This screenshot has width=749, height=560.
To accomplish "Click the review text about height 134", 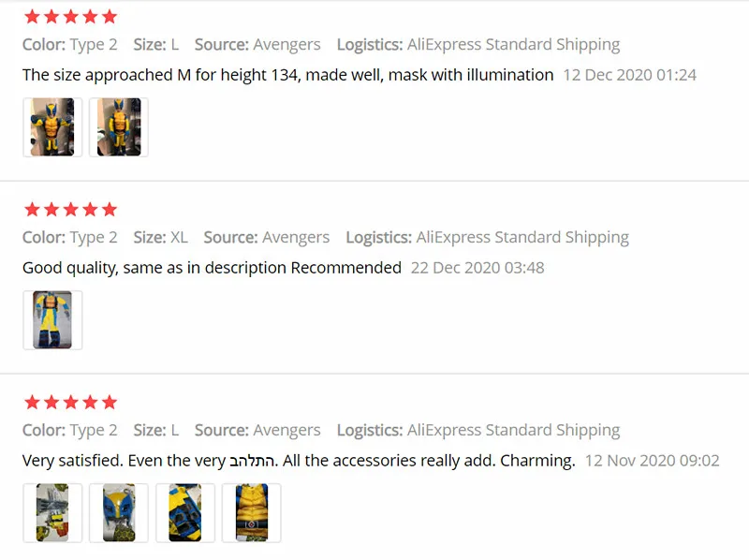I will pyautogui.click(x=288, y=75).
